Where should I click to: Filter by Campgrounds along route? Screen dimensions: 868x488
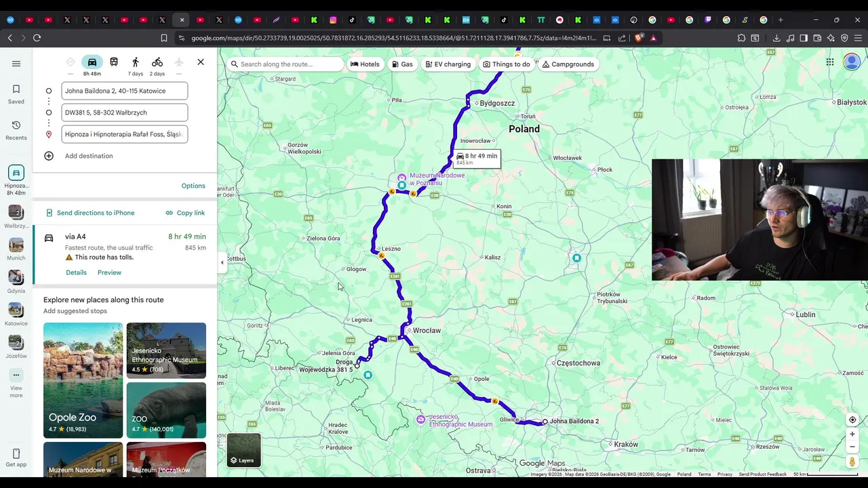568,64
